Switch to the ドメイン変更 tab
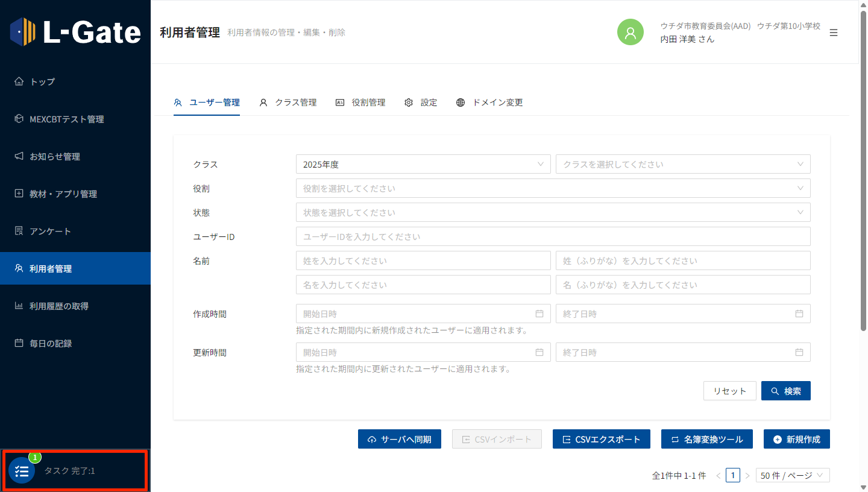 tap(489, 102)
